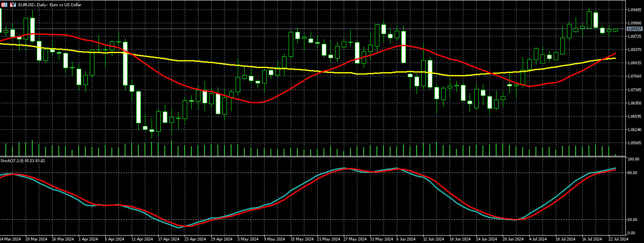Click the 3 May 2024 date label
The width and height of the screenshot is (644, 243).
click(x=247, y=239)
